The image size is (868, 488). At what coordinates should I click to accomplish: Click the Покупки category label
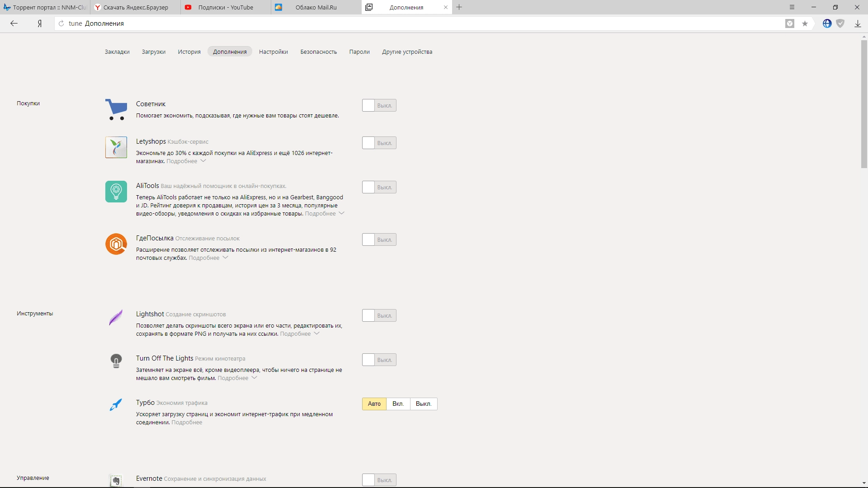(x=28, y=103)
